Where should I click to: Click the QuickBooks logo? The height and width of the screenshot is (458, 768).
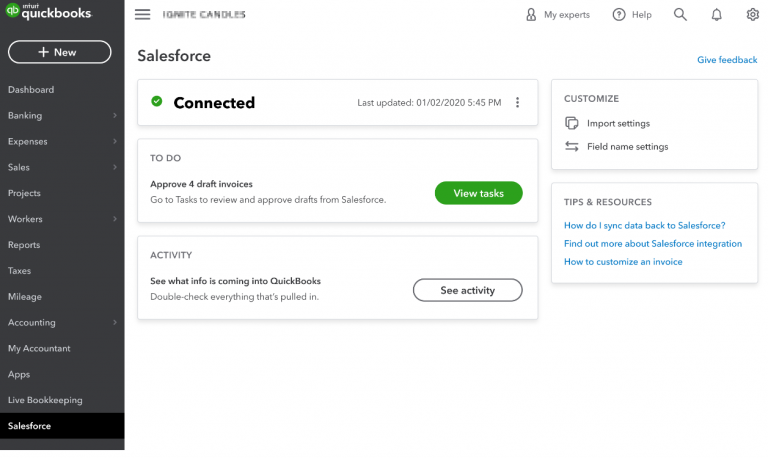click(x=48, y=14)
